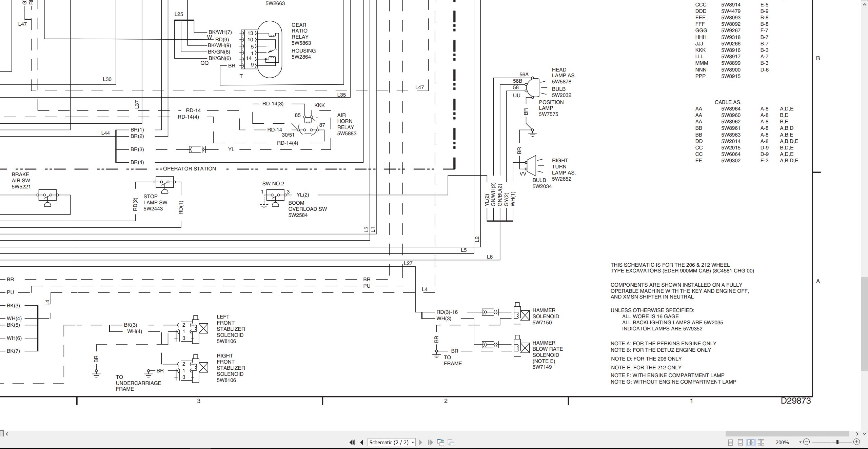
Task: Click the TO UNDERCARRIAGE FRAME label
Action: (x=138, y=383)
